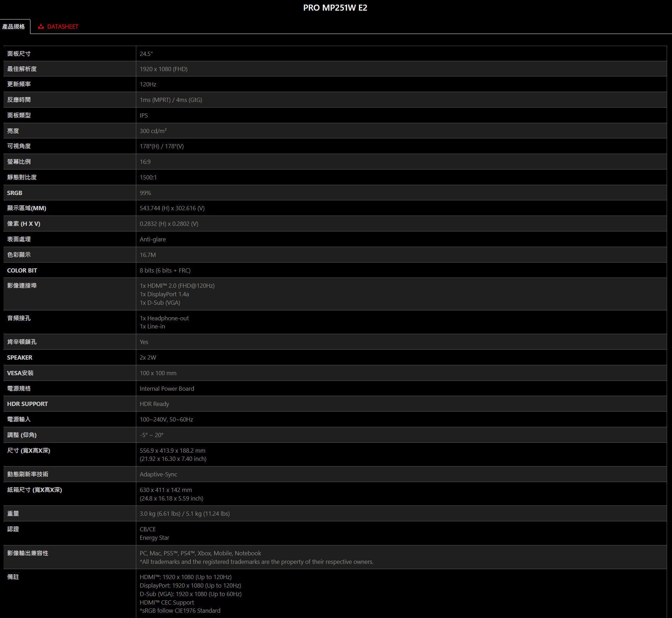Click the 1x Line-in line

tap(152, 326)
